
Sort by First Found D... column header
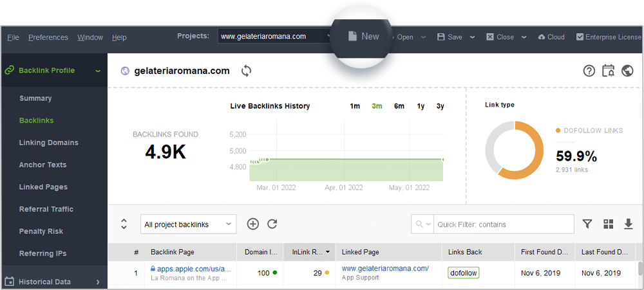tap(545, 252)
